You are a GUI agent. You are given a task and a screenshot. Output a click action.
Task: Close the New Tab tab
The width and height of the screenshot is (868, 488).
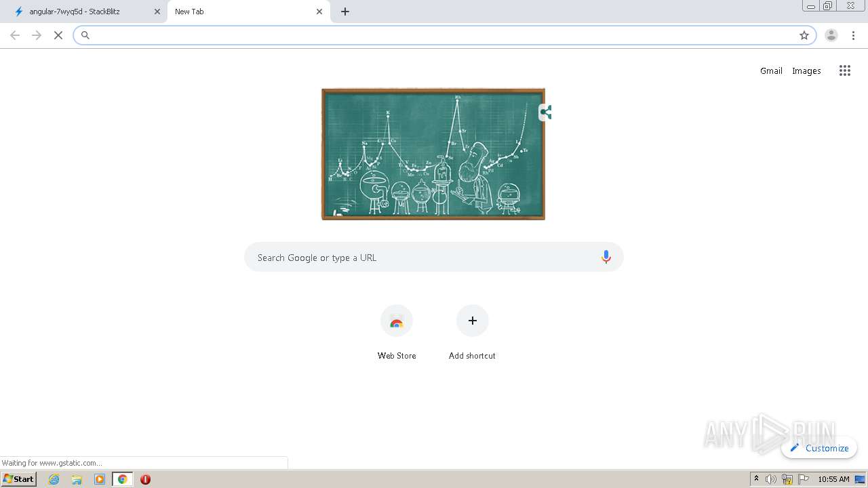pyautogui.click(x=319, y=12)
